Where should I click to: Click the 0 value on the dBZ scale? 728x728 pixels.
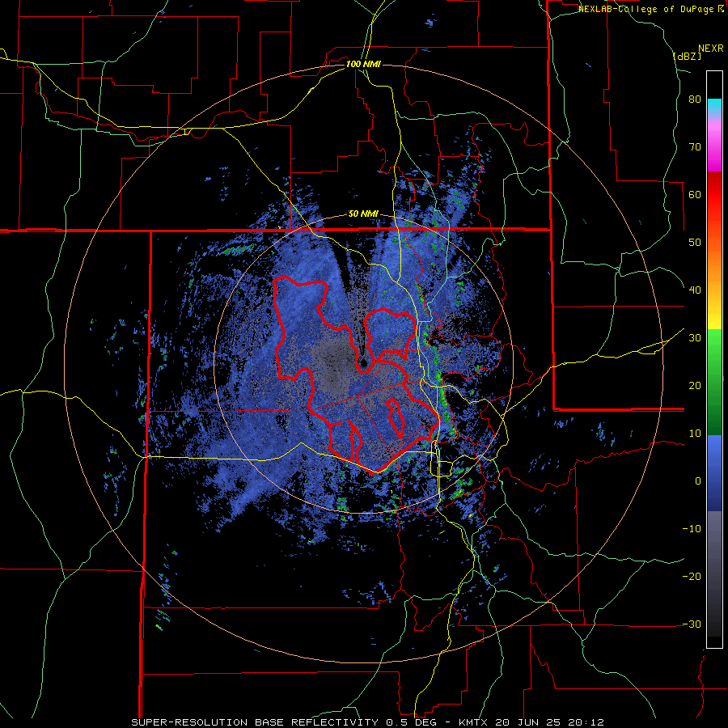(x=698, y=481)
